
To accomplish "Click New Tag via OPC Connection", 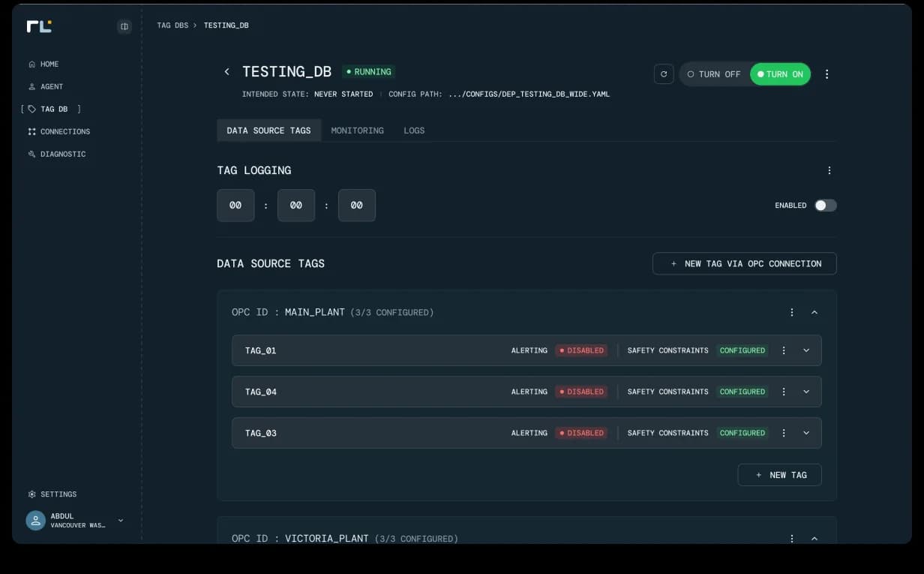I will point(745,263).
